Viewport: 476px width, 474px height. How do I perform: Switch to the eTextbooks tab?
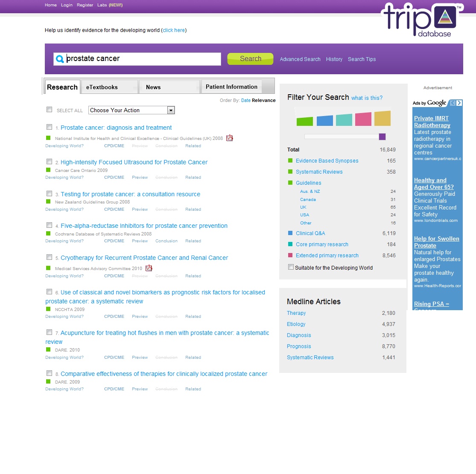(102, 87)
